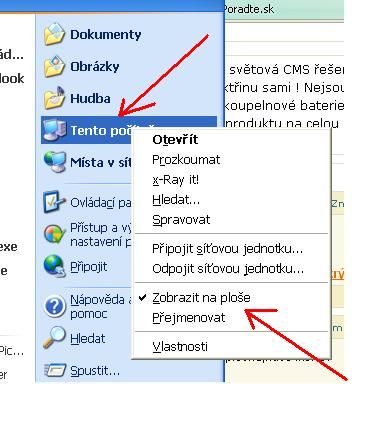374x422 pixels.
Task: Click the Připojit globe icon
Action: tap(54, 266)
